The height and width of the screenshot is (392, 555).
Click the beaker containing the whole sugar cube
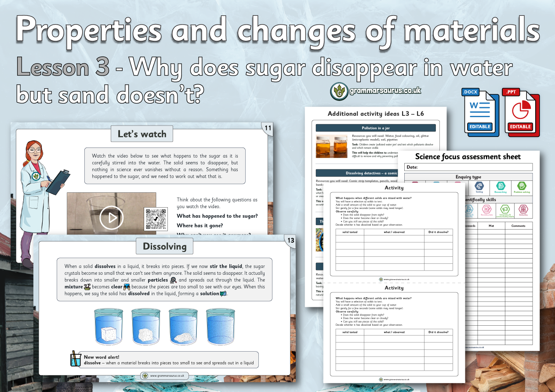(108, 327)
